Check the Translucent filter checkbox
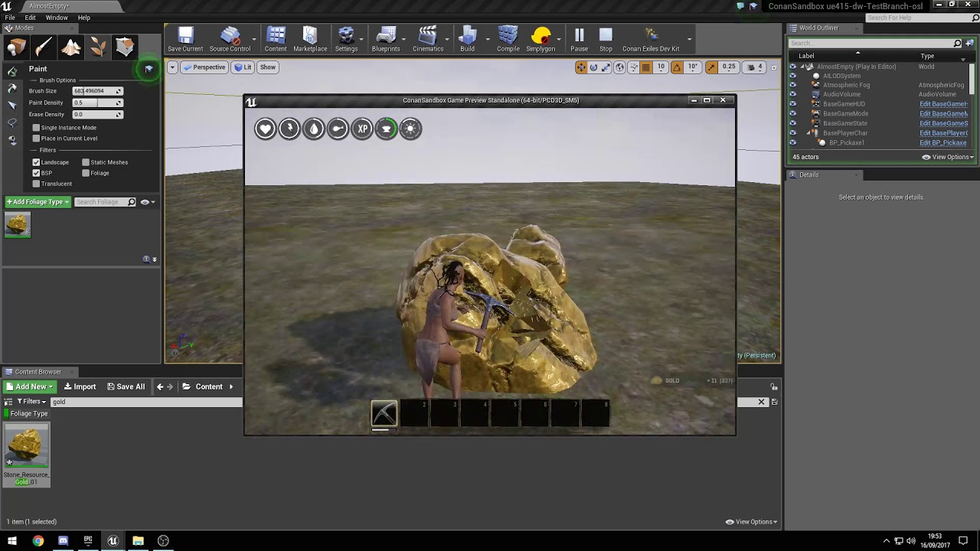Image resolution: width=980 pixels, height=551 pixels. (x=36, y=184)
